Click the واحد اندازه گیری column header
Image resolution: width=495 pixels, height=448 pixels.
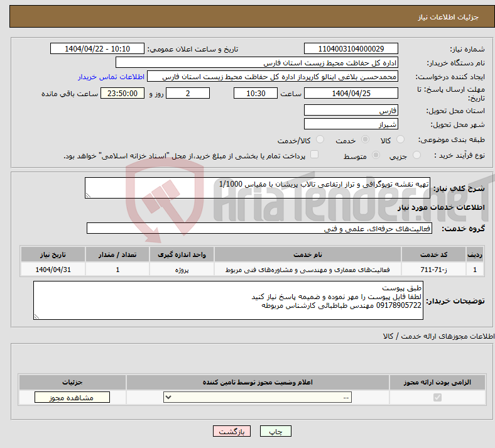(x=182, y=254)
